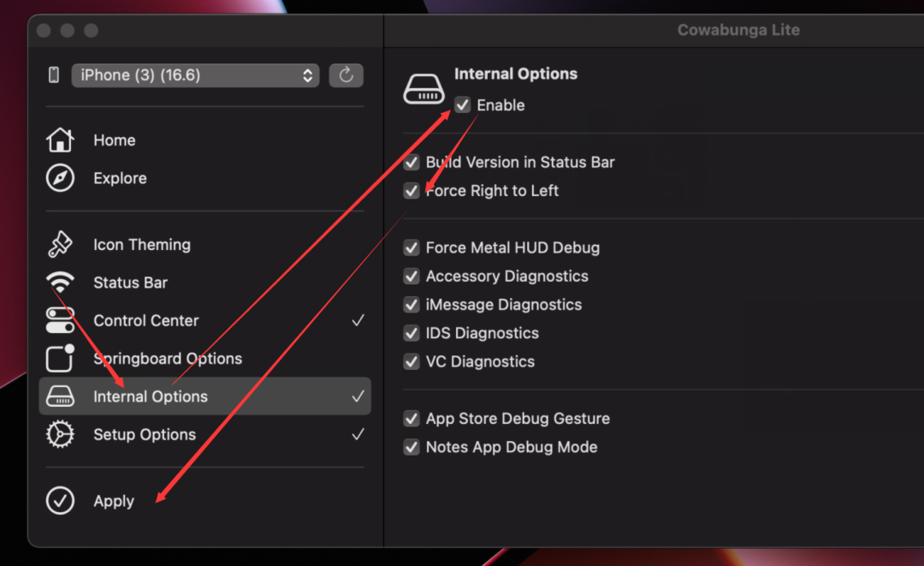Click the Setup Options gear icon
The height and width of the screenshot is (566, 924).
60,435
